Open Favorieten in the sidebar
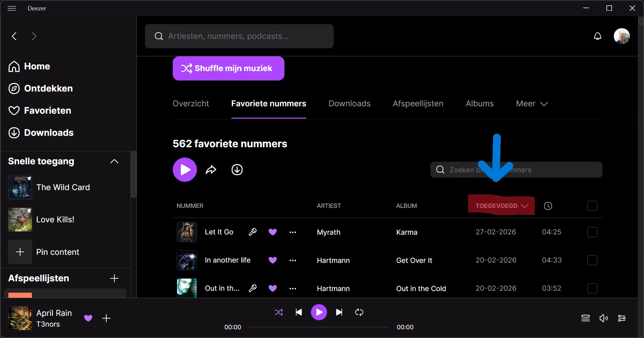This screenshot has height=338, width=644. pyautogui.click(x=40, y=111)
